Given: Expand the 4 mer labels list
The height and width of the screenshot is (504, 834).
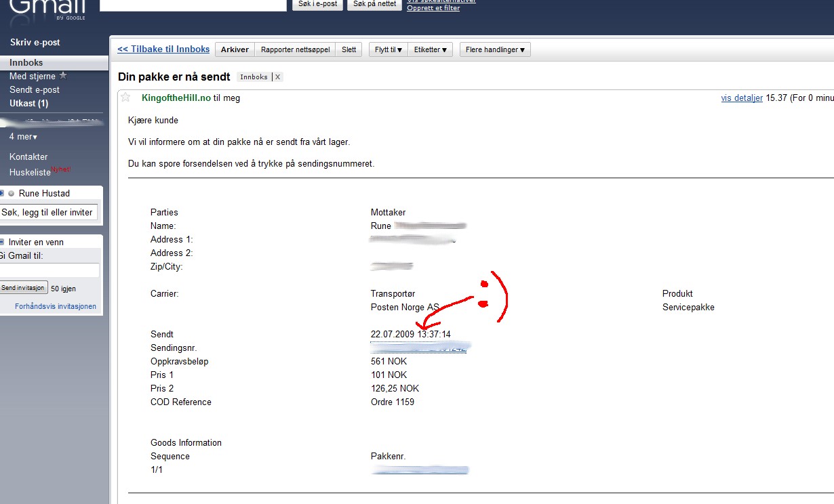Looking at the screenshot, I should pos(23,136).
